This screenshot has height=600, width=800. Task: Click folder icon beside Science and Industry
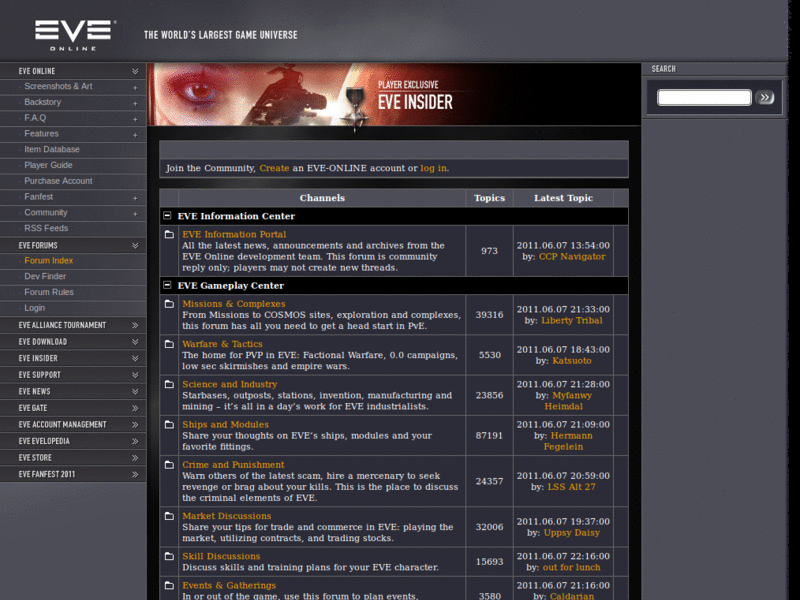(169, 385)
